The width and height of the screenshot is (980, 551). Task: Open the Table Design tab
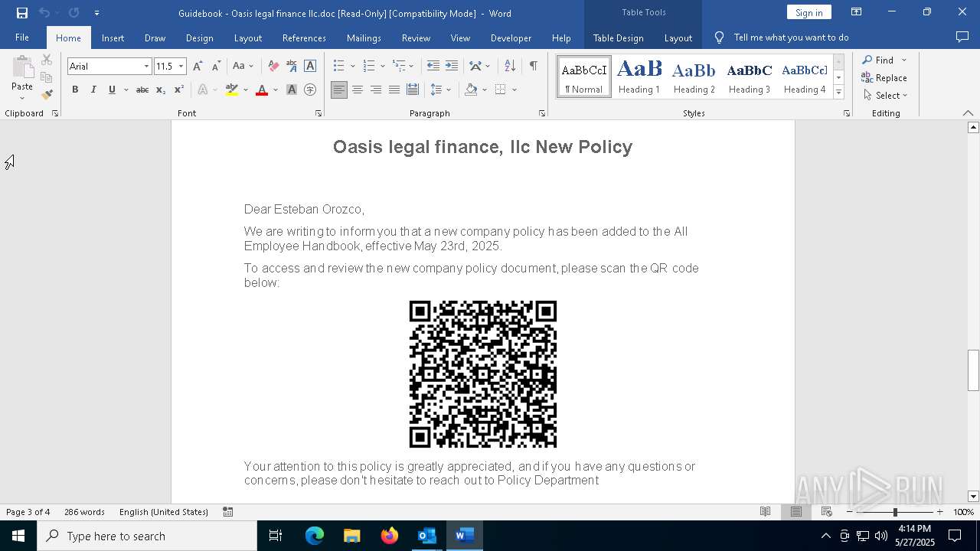[x=618, y=37]
